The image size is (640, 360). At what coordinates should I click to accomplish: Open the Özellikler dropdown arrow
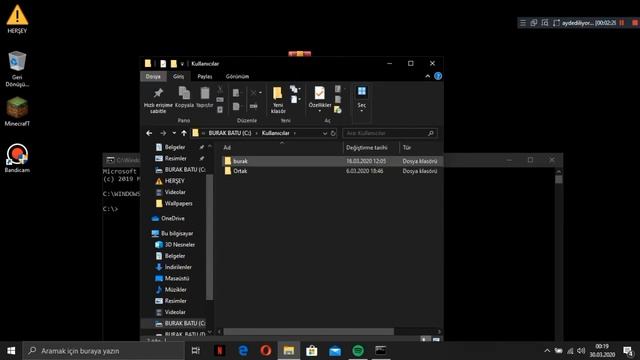[x=320, y=111]
